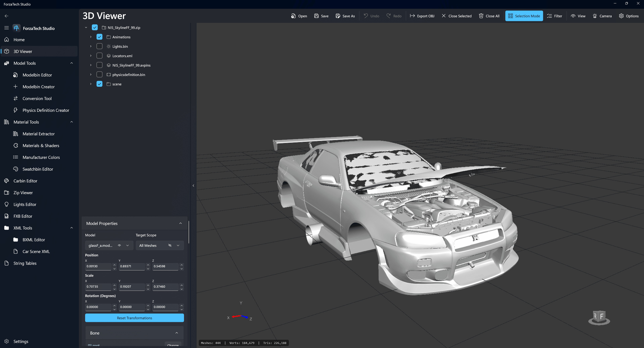Open the FXB Editor
This screenshot has height=348, width=644.
[x=39, y=216]
